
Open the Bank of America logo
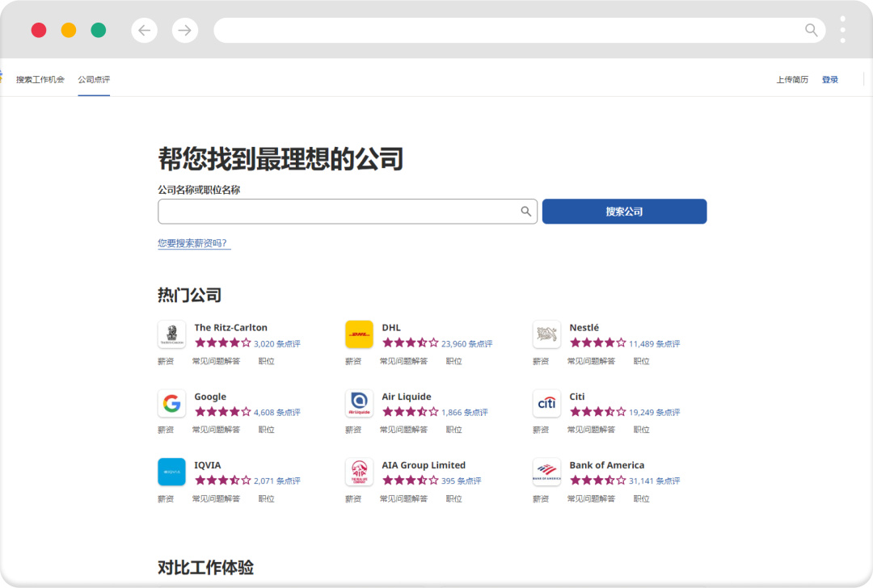pos(546,472)
